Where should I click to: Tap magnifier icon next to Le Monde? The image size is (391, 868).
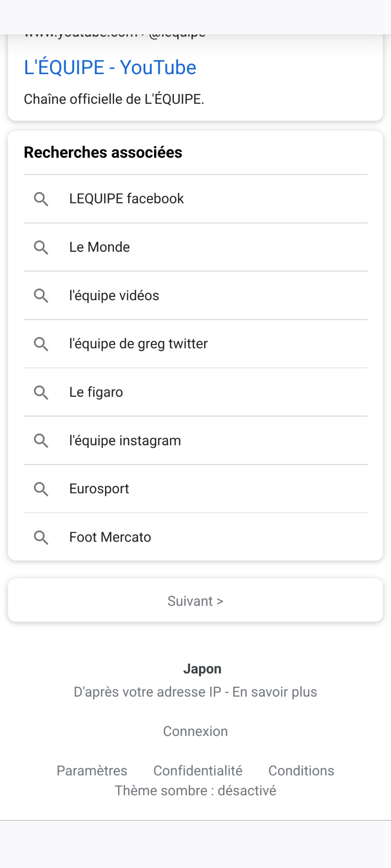click(x=41, y=247)
